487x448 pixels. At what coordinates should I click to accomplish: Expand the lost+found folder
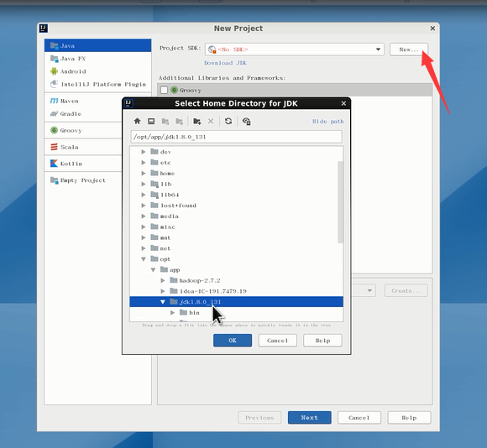144,206
